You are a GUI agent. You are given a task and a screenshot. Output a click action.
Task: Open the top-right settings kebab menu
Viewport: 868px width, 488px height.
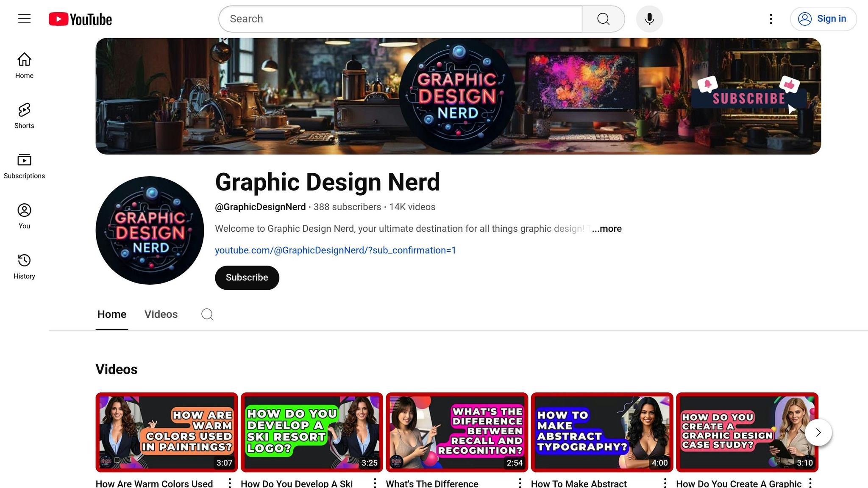771,19
